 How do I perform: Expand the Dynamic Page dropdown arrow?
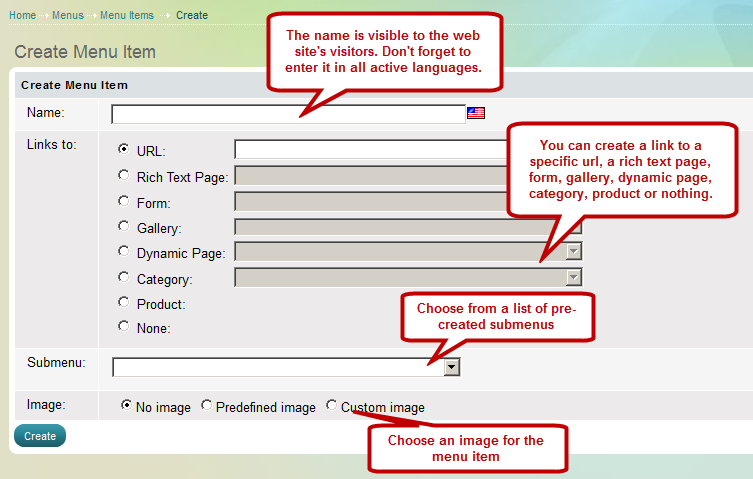pyautogui.click(x=574, y=253)
